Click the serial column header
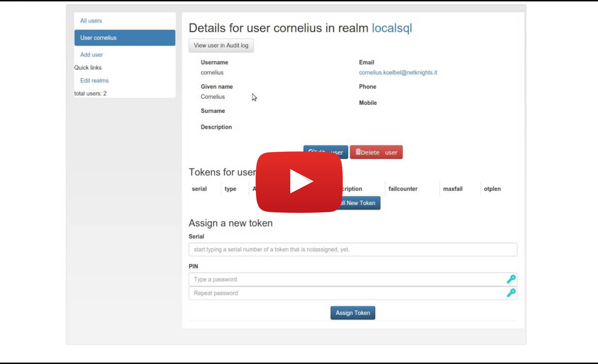Image resolution: width=598 pixels, height=364 pixels. point(199,189)
